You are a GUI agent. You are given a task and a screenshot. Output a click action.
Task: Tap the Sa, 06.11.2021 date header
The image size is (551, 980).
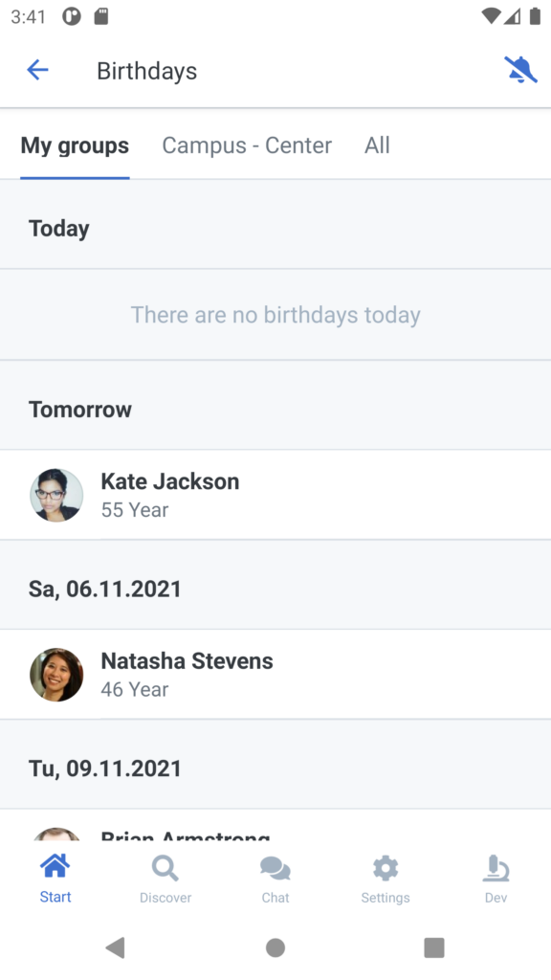coord(275,589)
